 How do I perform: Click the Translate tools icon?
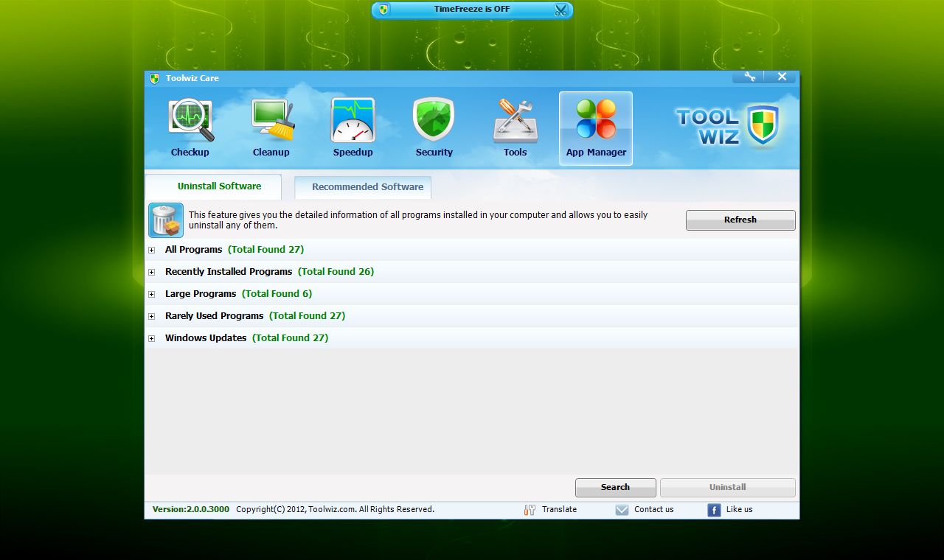click(x=530, y=510)
